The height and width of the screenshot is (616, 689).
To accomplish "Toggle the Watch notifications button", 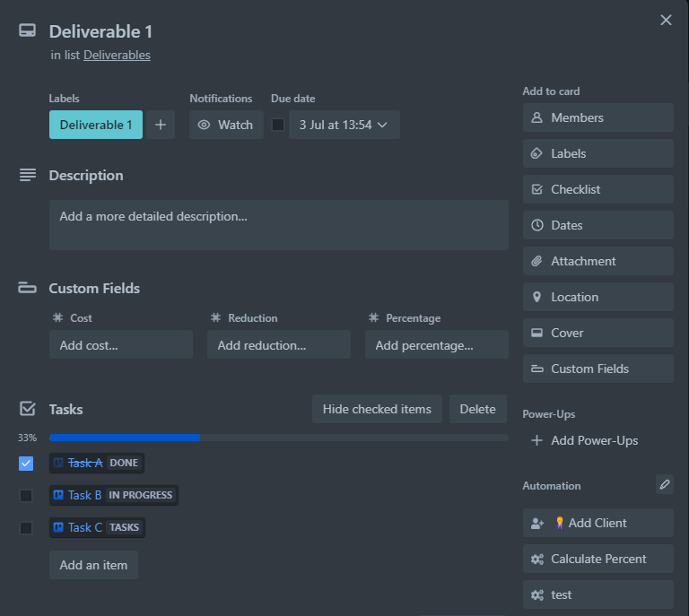I will coord(226,125).
